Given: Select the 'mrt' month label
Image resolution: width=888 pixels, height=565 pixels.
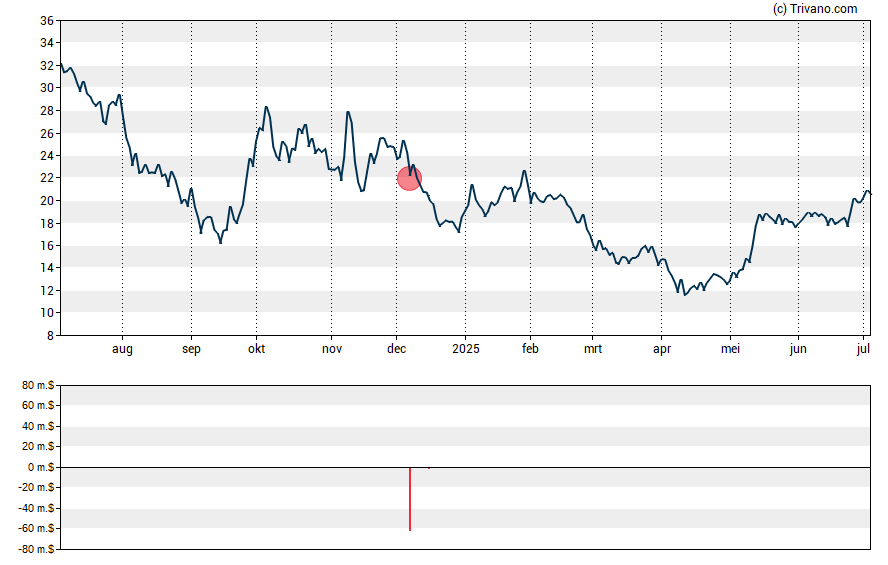Looking at the screenshot, I should pyautogui.click(x=593, y=349).
